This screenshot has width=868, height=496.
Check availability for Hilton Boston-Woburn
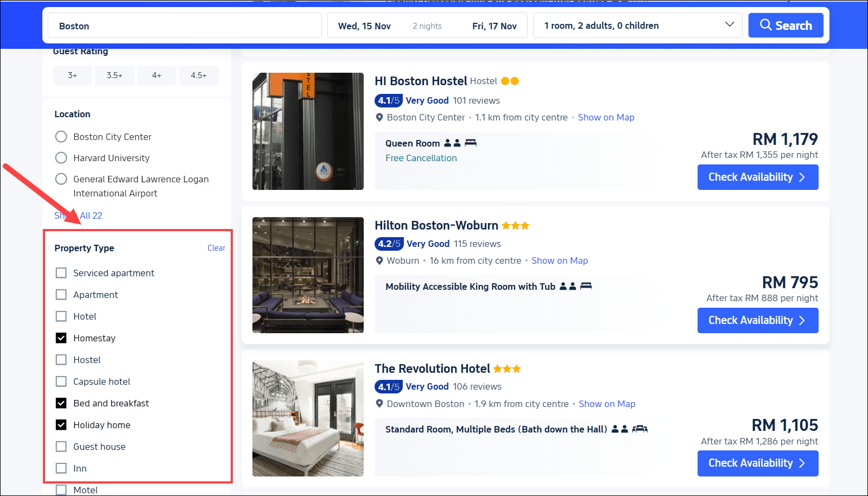tap(758, 321)
